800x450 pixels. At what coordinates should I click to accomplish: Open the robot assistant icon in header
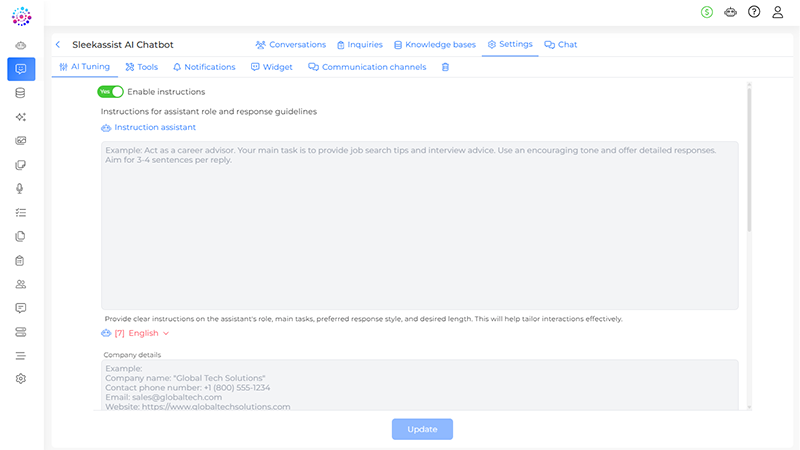click(x=730, y=12)
